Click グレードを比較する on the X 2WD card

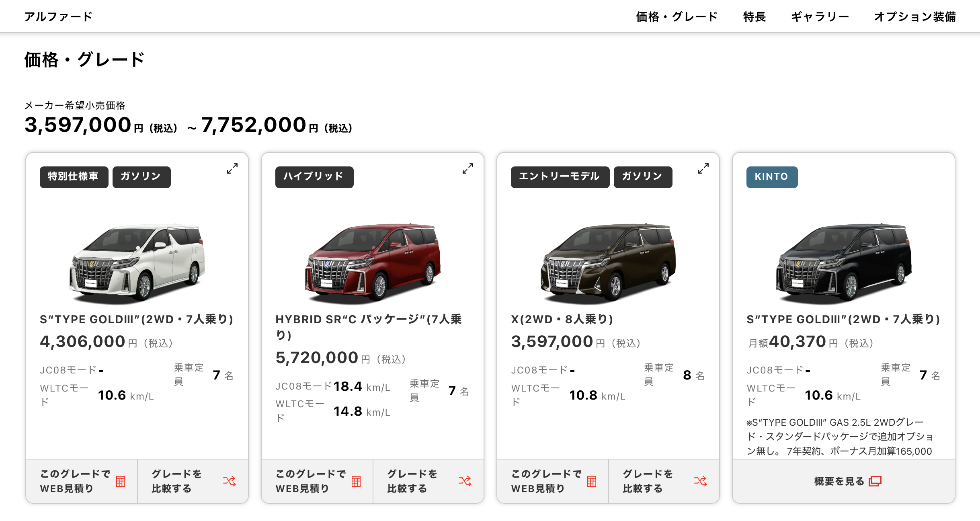[x=664, y=481]
